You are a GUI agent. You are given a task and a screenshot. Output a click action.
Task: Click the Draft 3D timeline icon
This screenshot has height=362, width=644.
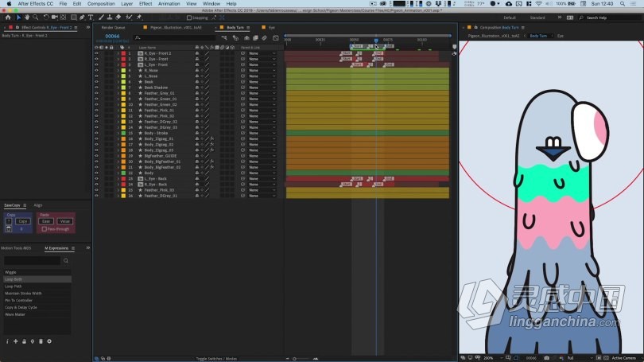tap(235, 38)
